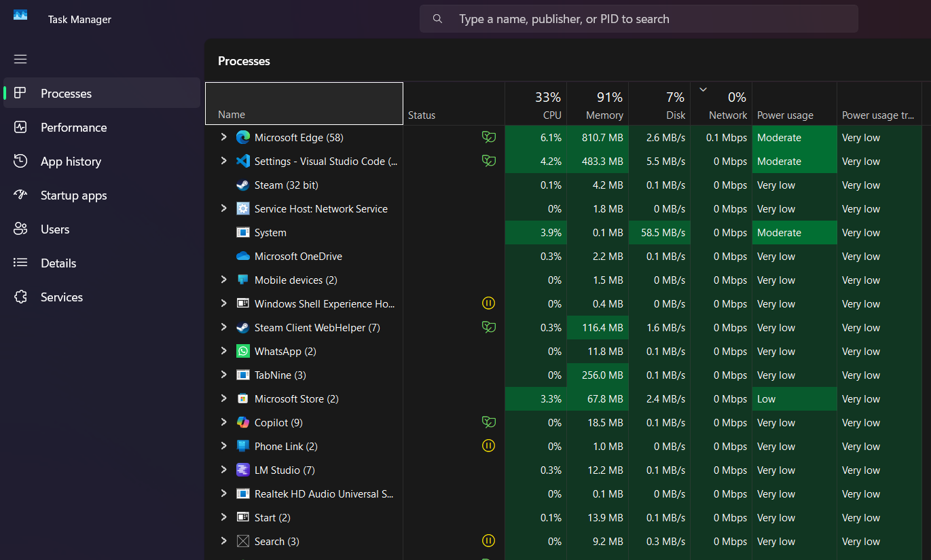This screenshot has width=931, height=560.
Task: Expand the Start process group
Action: pyautogui.click(x=223, y=517)
